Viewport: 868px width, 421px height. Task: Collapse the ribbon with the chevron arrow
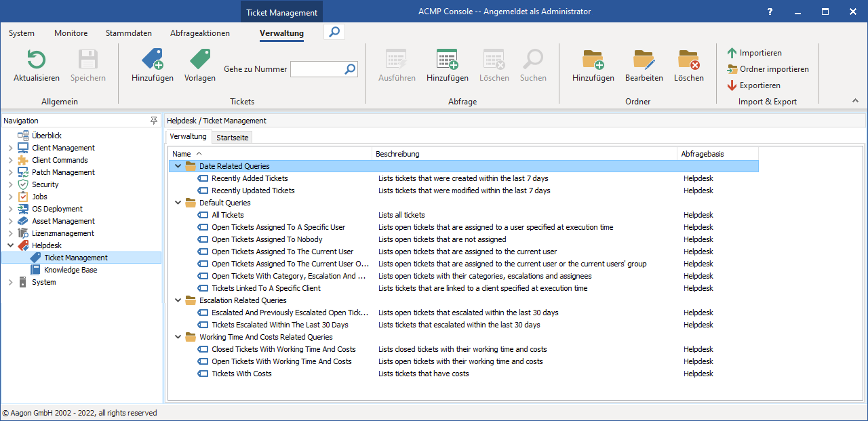(x=855, y=101)
